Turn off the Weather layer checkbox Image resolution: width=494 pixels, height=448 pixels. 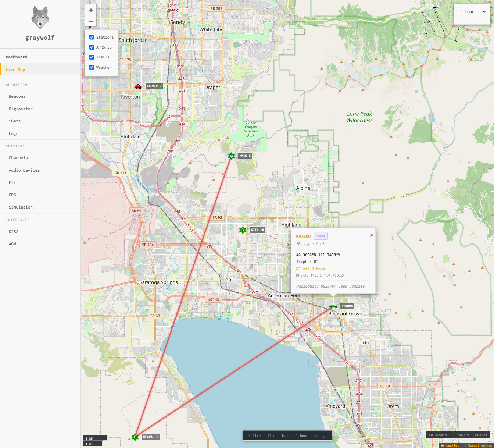(x=92, y=67)
